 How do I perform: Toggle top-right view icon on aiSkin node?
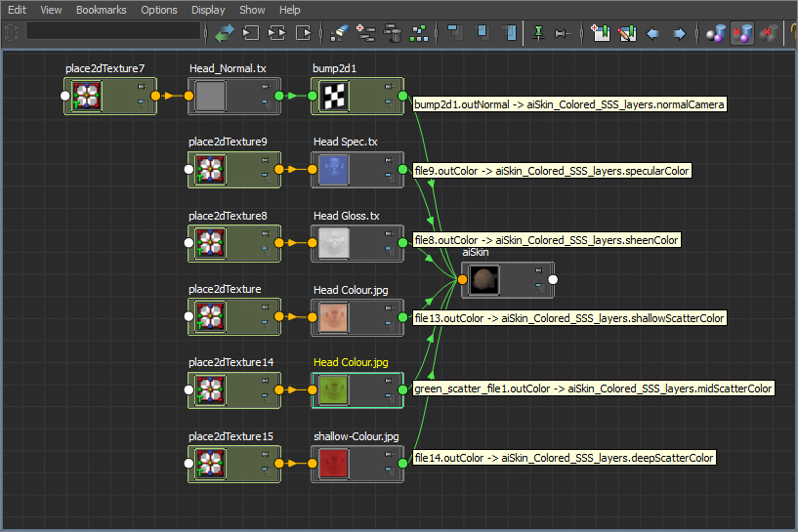(x=537, y=269)
